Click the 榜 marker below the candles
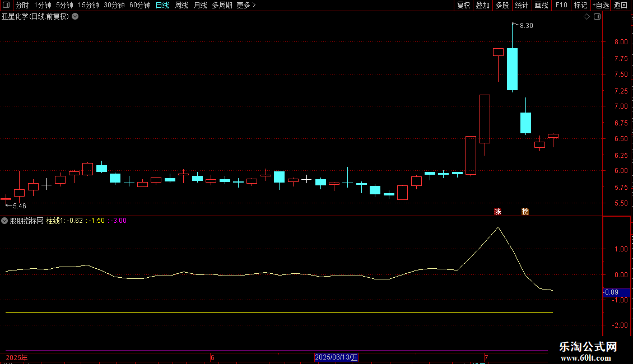The image size is (633, 364). click(x=525, y=212)
